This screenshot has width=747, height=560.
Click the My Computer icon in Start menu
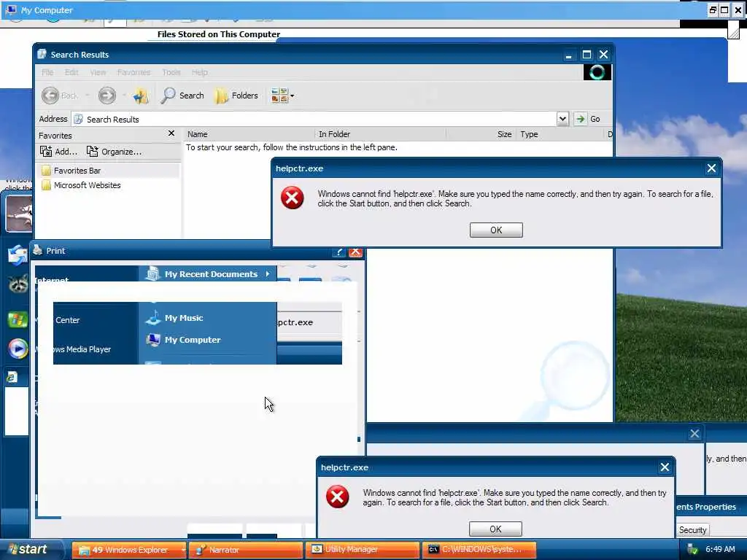tap(153, 340)
